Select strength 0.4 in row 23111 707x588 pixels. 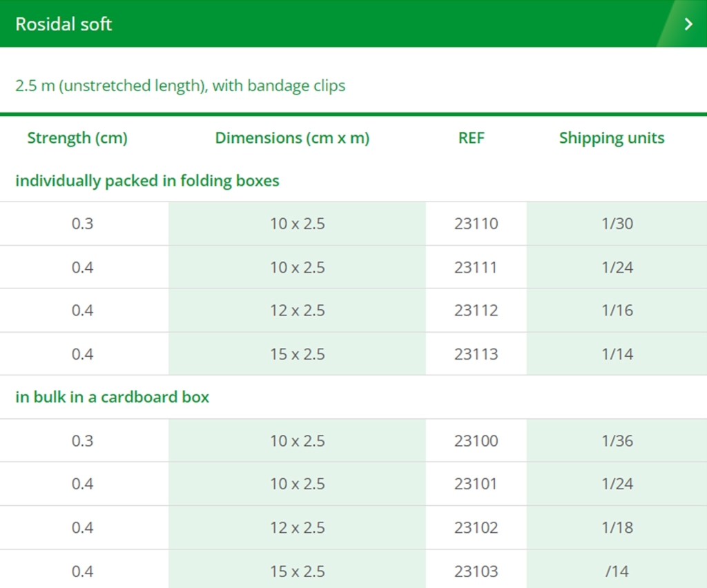[x=83, y=267]
